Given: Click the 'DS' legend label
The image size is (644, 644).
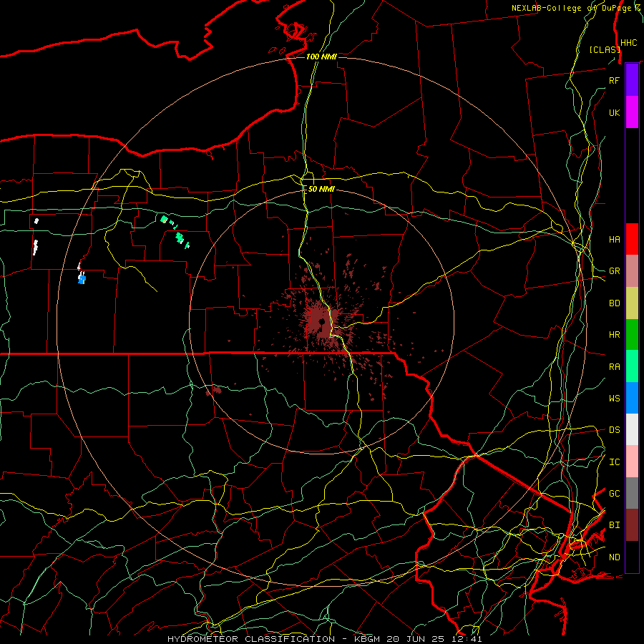Looking at the screenshot, I should coord(614,430).
